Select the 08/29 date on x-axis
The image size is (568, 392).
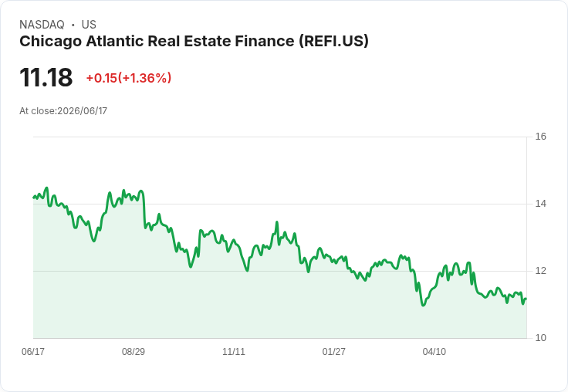pyautogui.click(x=134, y=351)
